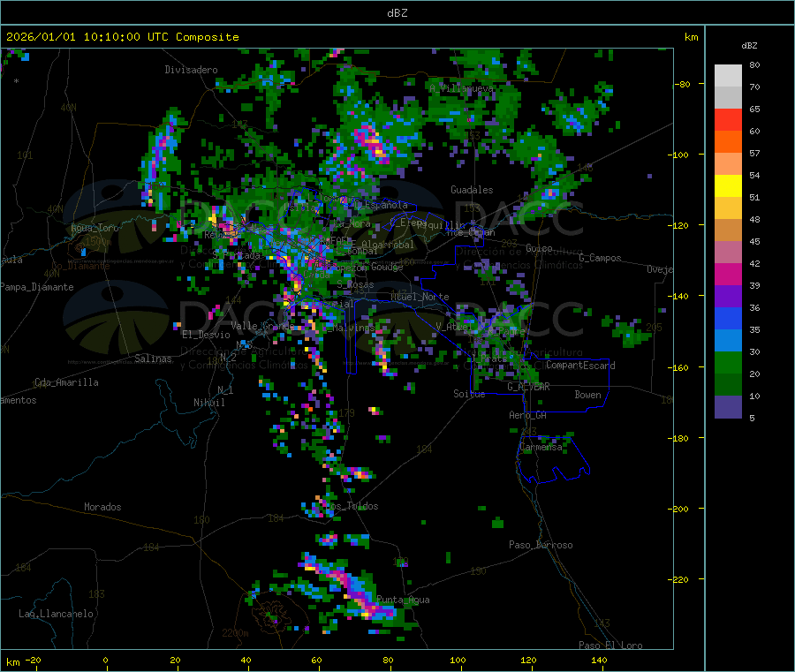This screenshot has height=672, width=795.
Task: Click the Punta_Agua location label
Action: coord(403,600)
